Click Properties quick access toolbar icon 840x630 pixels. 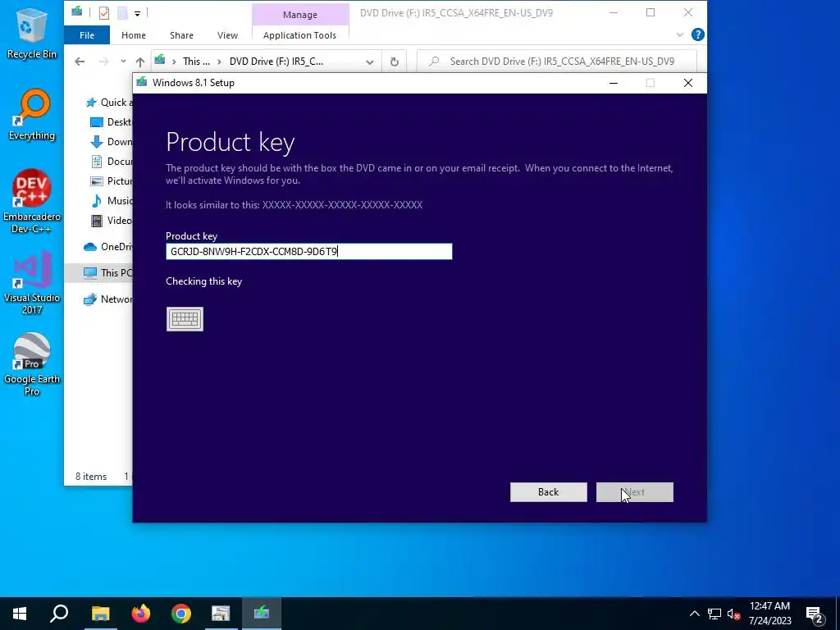pos(104,13)
